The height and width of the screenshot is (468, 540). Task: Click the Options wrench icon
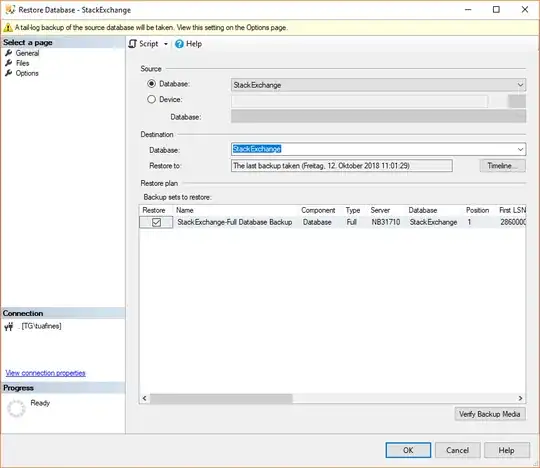[x=9, y=73]
